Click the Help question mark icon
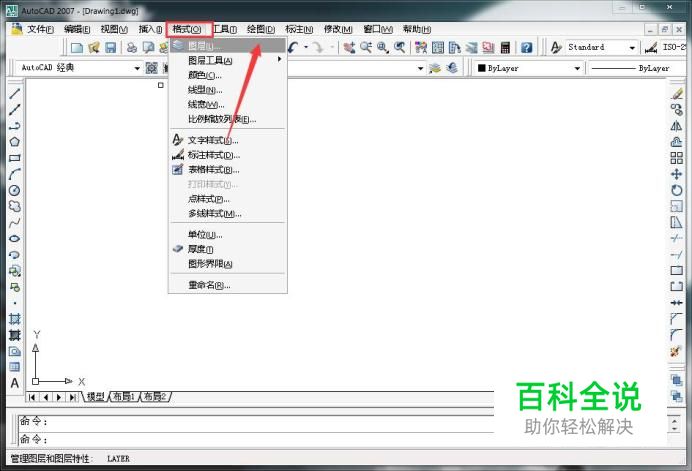This screenshot has width=692, height=471. (527, 47)
